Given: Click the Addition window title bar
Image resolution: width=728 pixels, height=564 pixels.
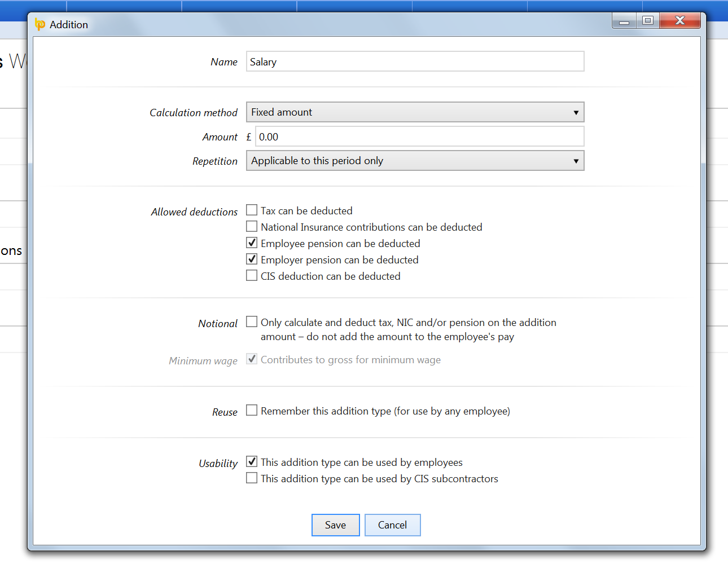Looking at the screenshot, I should coord(339,24).
